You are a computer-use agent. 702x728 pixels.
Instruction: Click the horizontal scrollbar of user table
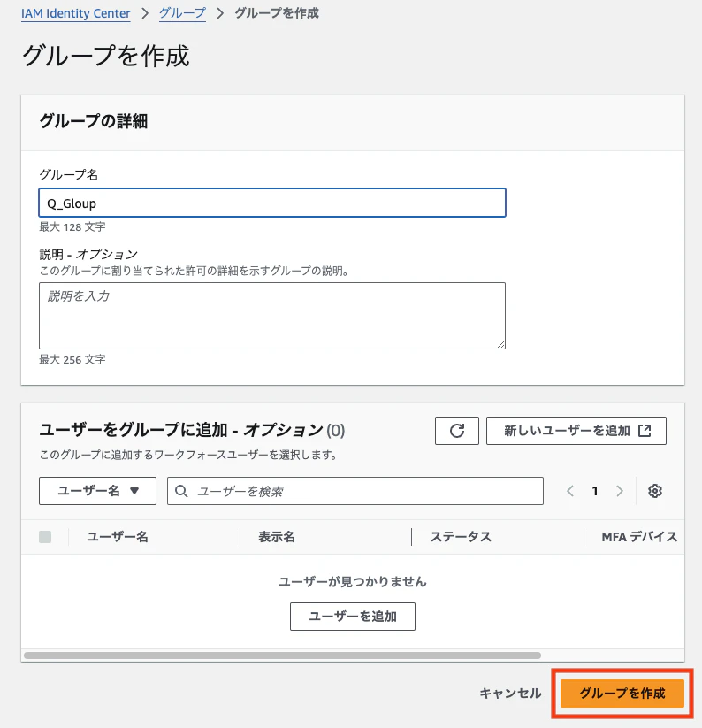click(282, 655)
